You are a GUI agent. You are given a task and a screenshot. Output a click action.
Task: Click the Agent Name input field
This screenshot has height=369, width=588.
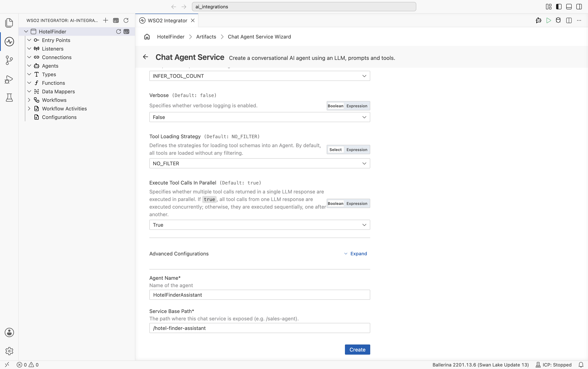(259, 295)
